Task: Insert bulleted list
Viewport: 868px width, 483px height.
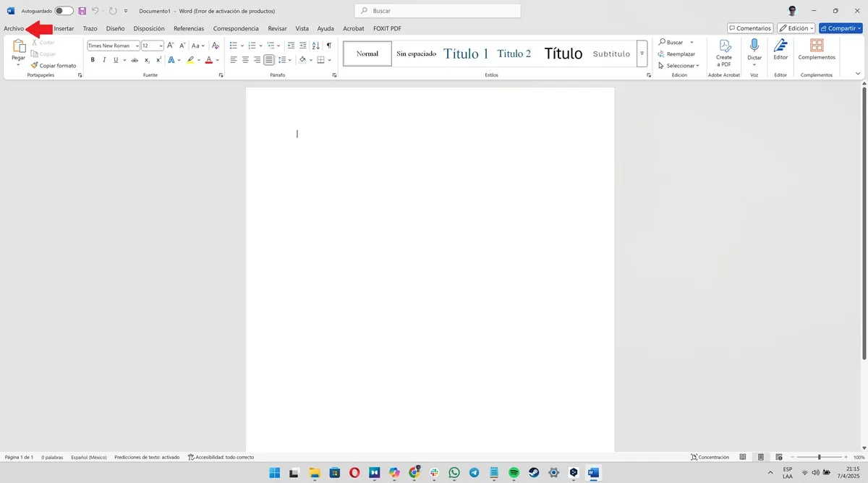Action: click(234, 46)
